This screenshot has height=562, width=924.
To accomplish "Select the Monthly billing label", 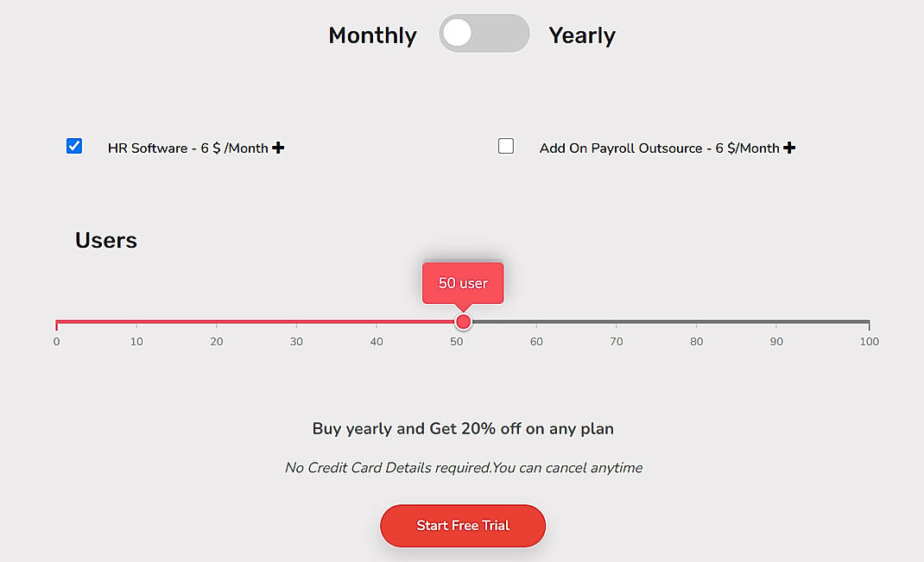I will (x=372, y=35).
